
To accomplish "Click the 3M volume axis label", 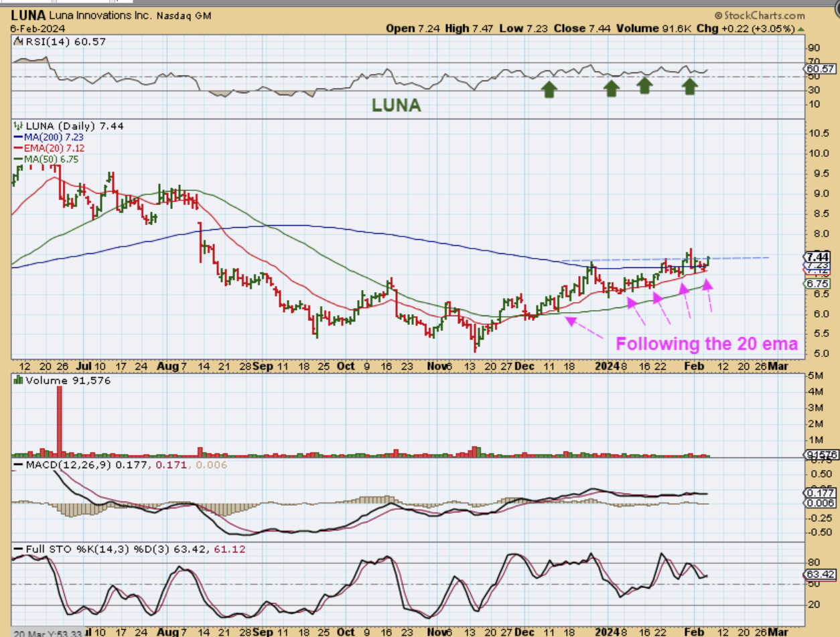I will click(x=817, y=408).
